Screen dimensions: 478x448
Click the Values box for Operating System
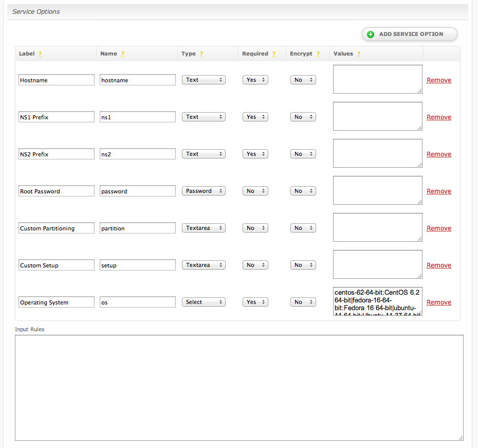click(x=377, y=301)
